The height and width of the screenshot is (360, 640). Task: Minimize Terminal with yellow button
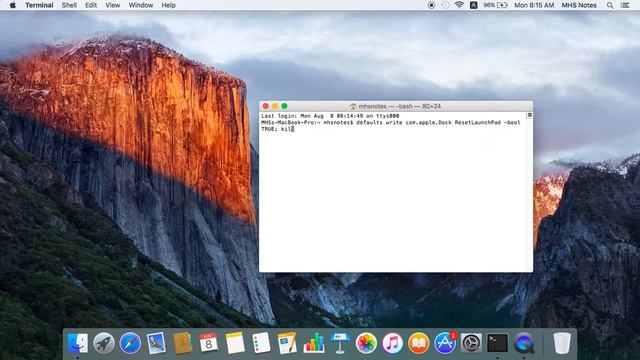pos(275,106)
